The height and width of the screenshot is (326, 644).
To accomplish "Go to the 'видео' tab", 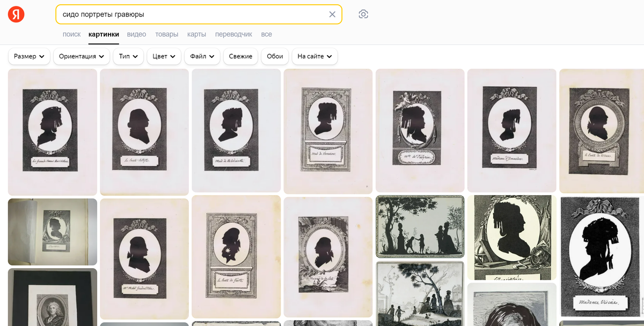I will 136,34.
